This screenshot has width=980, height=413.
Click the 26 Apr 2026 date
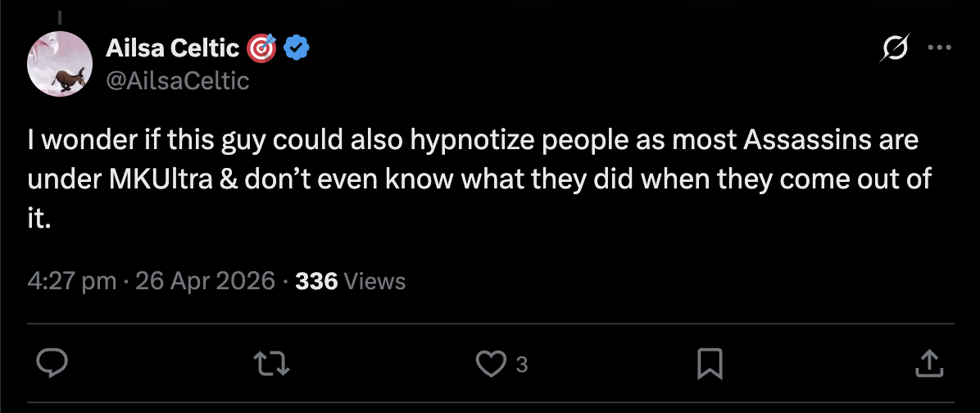pyautogui.click(x=205, y=281)
